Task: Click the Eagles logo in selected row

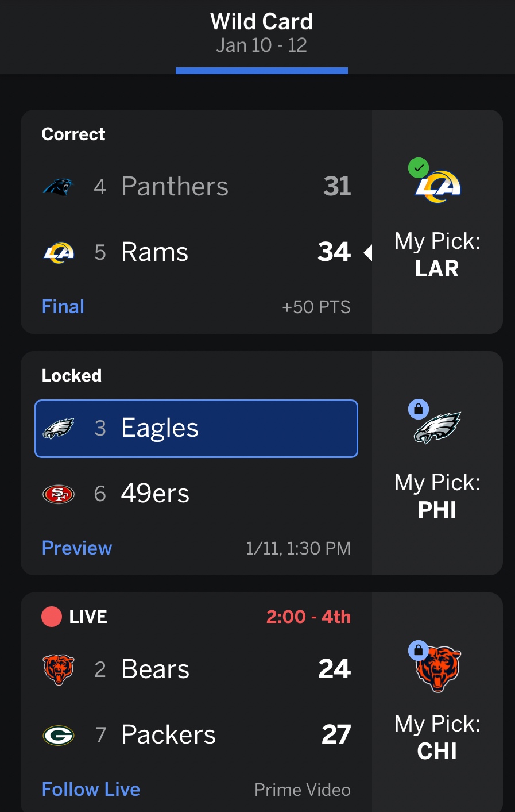Action: tap(59, 429)
